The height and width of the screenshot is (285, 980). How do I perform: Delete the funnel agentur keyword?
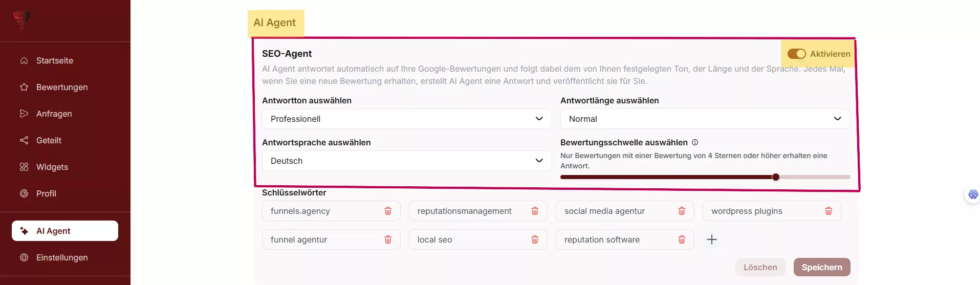(388, 239)
